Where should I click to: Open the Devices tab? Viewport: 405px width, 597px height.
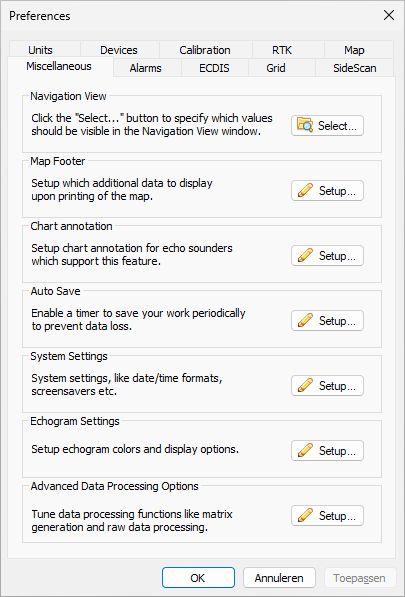coord(119,50)
